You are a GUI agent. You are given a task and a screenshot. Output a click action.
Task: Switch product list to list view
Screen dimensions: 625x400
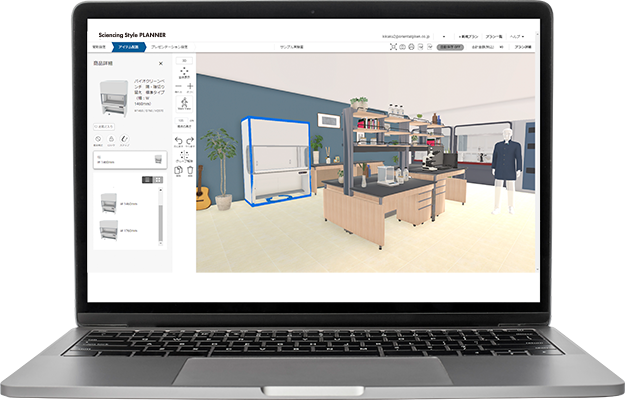tap(147, 179)
